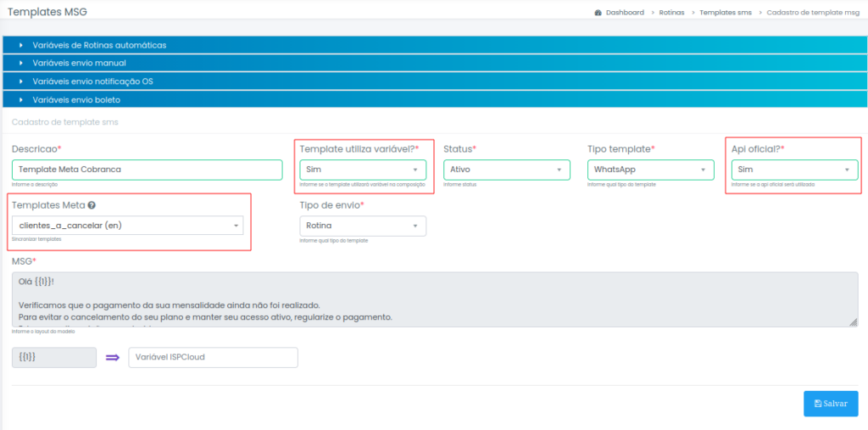Expand Variáveis envio manual section
This screenshot has height=430, width=868.
(x=79, y=63)
